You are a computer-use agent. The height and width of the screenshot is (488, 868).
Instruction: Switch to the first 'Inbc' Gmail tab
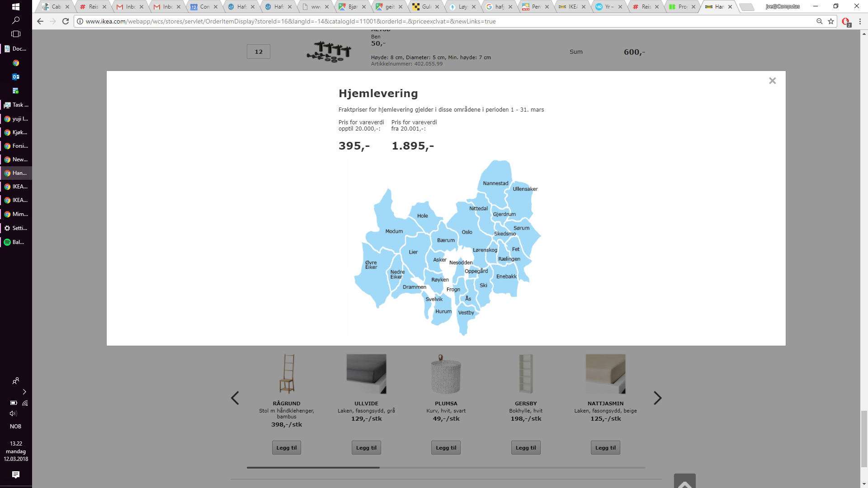[x=131, y=7]
